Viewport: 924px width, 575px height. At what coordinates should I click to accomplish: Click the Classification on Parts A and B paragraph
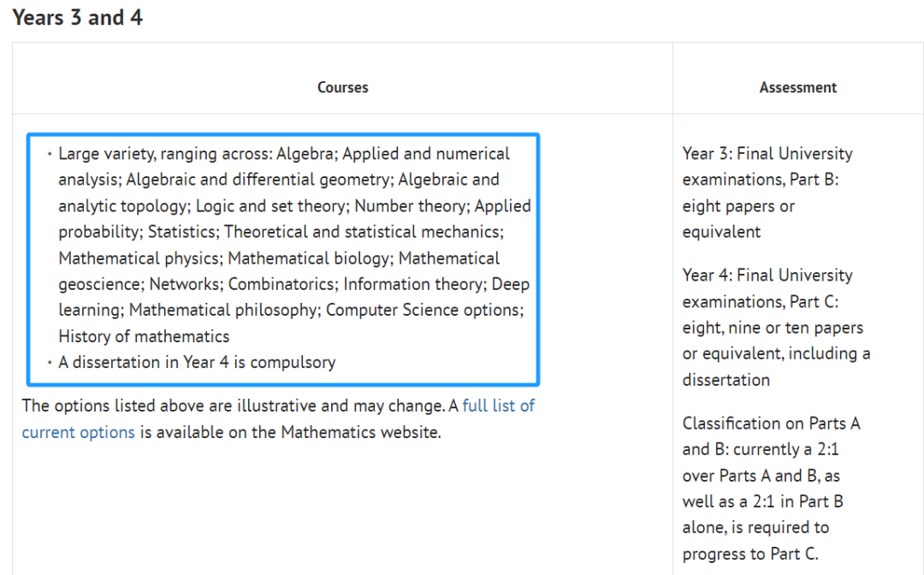point(771,489)
